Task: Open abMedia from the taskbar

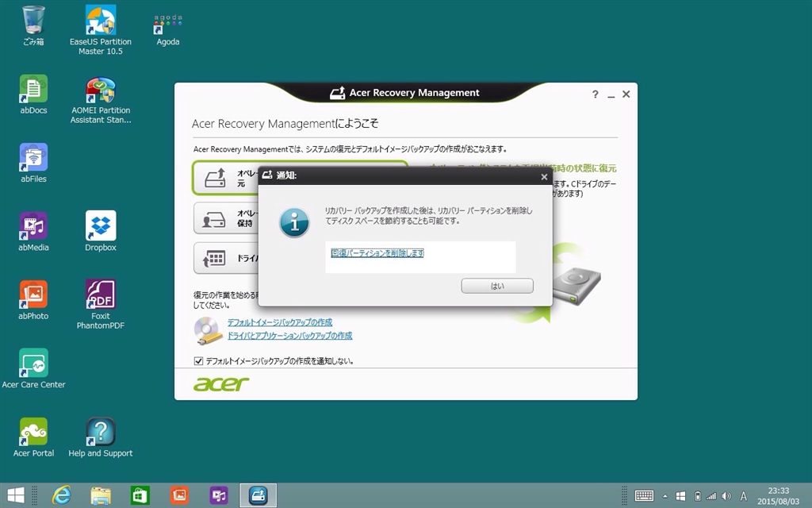Action: (x=219, y=495)
